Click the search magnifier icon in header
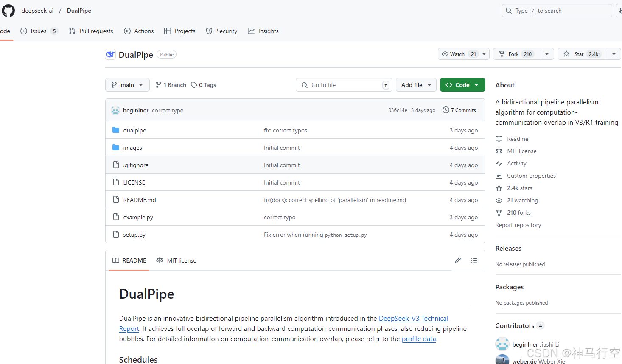 pos(509,11)
